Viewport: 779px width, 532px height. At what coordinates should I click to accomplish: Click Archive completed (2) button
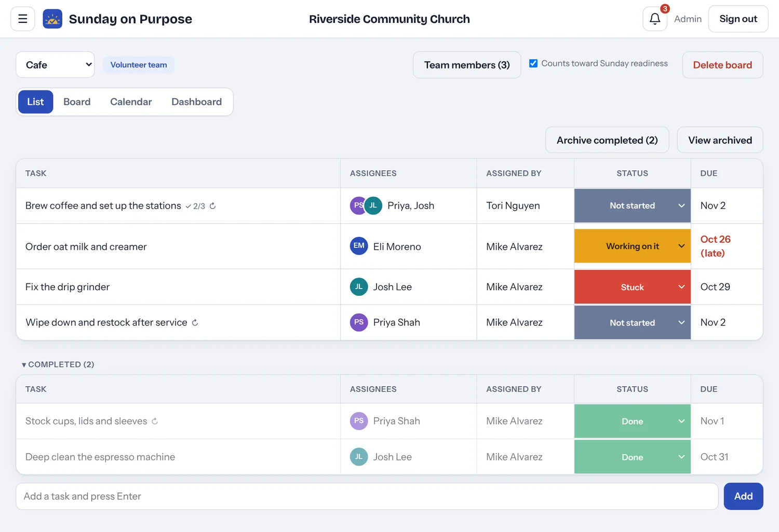607,140
